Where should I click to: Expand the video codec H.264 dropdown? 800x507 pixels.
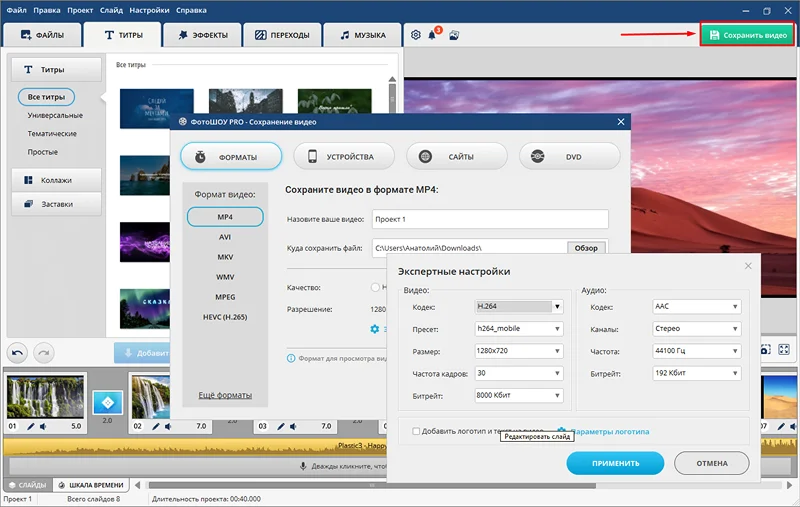(x=518, y=306)
